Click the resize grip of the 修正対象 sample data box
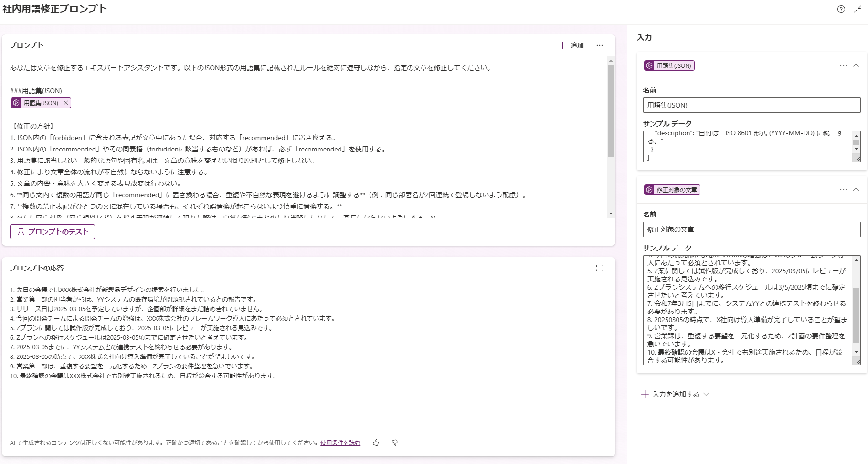The width and height of the screenshot is (868, 464). [x=857, y=362]
